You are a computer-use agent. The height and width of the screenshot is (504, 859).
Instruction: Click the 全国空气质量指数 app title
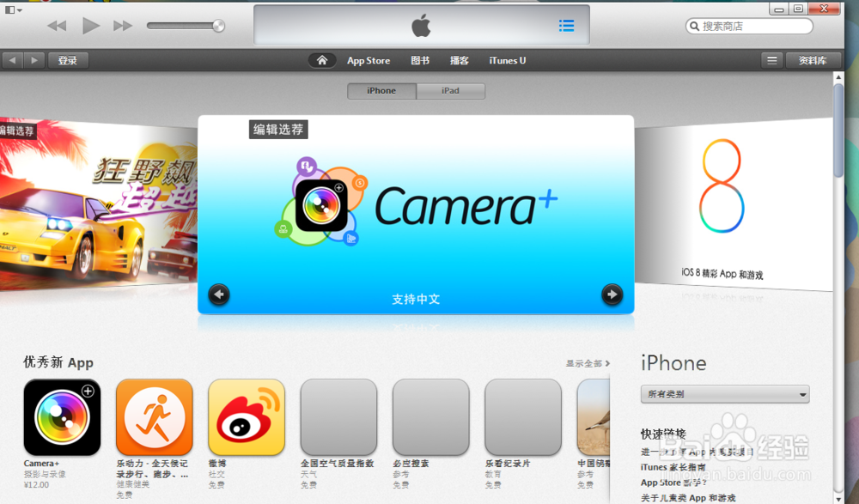[x=337, y=464]
